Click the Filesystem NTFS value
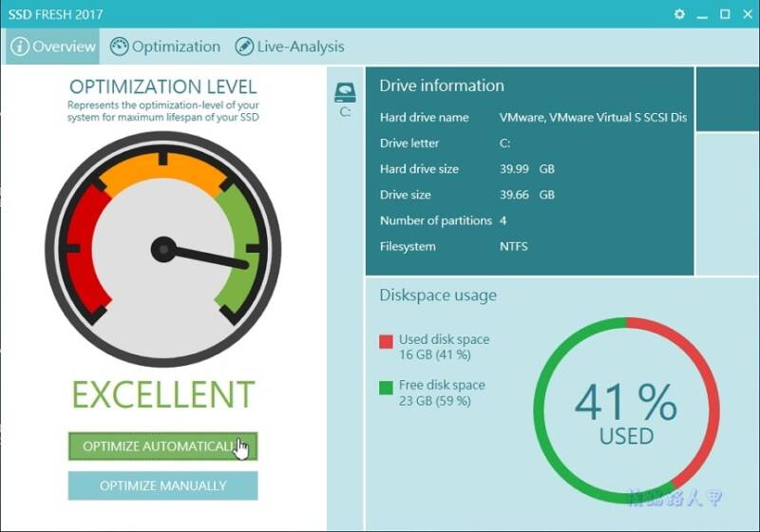 point(513,247)
